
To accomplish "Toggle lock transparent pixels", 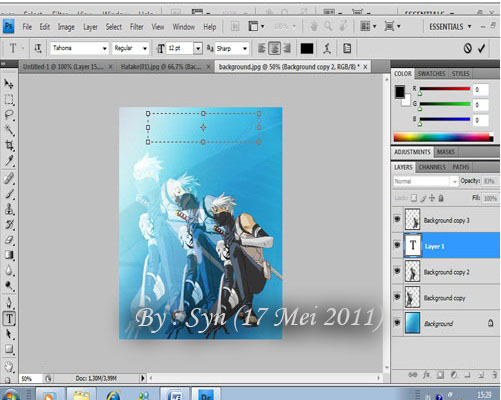I will [x=414, y=198].
